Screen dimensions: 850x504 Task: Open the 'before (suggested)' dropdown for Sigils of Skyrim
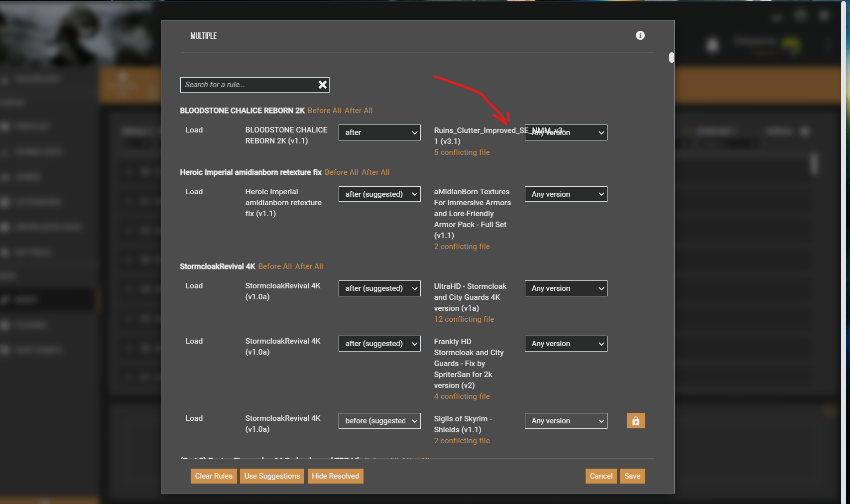pyautogui.click(x=379, y=420)
